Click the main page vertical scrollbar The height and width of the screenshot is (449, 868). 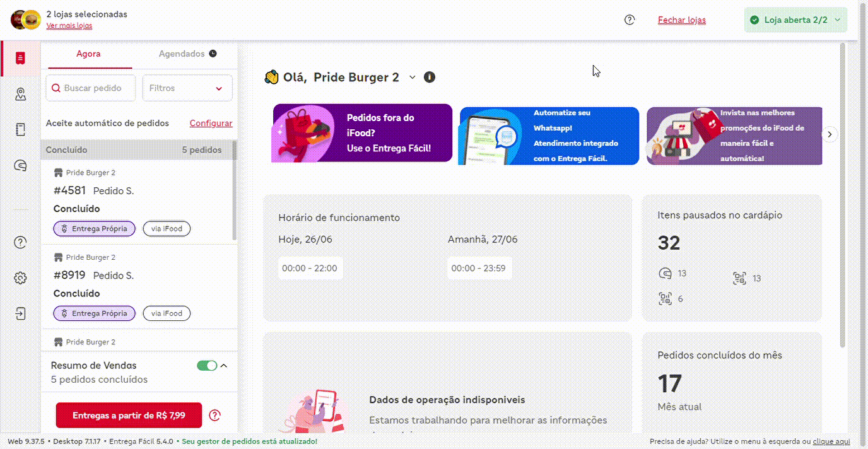[843, 195]
